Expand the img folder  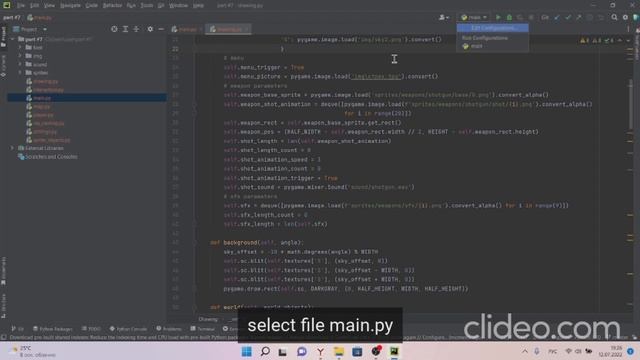click(x=20, y=56)
